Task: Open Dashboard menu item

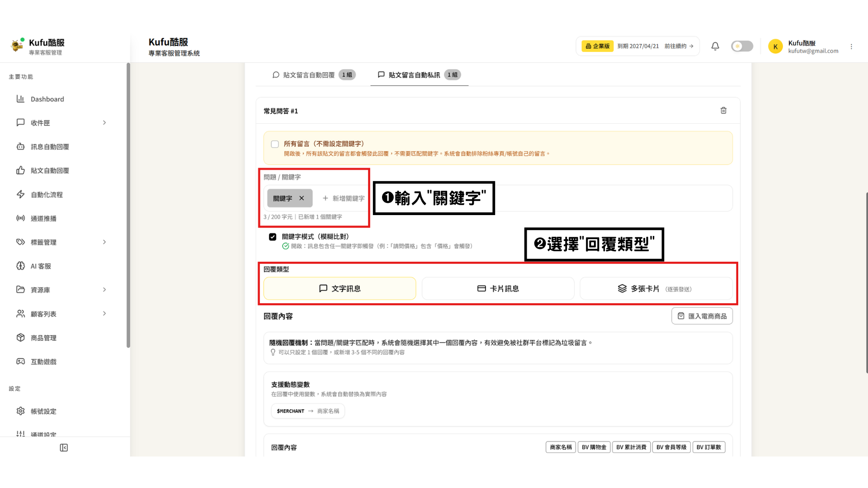Action: pos(63,99)
